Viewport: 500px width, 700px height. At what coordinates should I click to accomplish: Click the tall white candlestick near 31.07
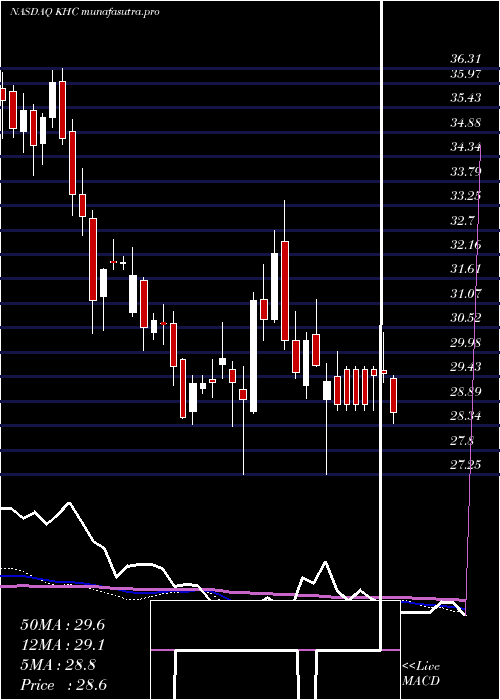(253, 356)
